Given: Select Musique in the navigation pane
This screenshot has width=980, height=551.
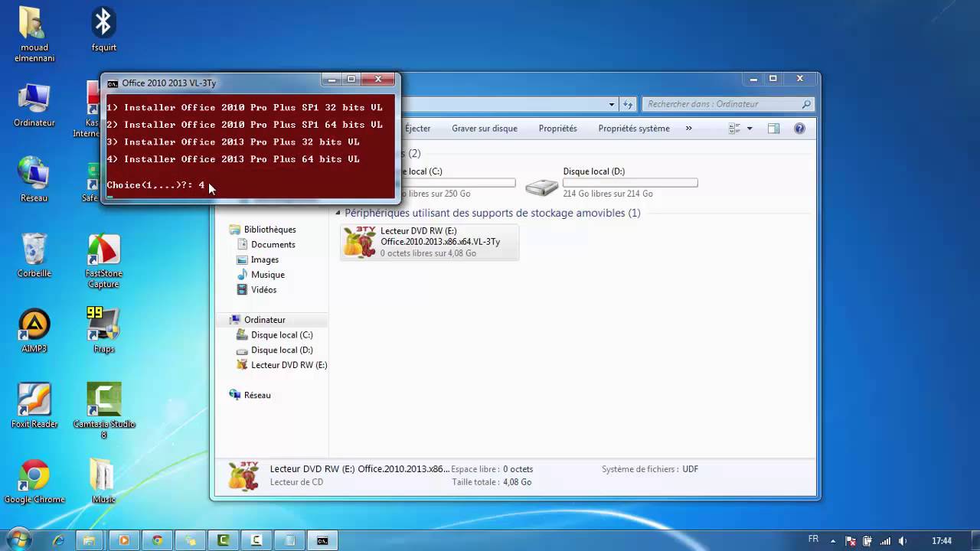Looking at the screenshot, I should pyautogui.click(x=268, y=275).
